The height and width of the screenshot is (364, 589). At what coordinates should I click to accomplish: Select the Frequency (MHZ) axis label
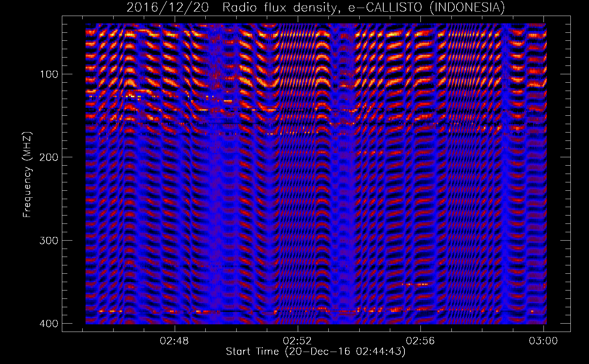coord(27,174)
